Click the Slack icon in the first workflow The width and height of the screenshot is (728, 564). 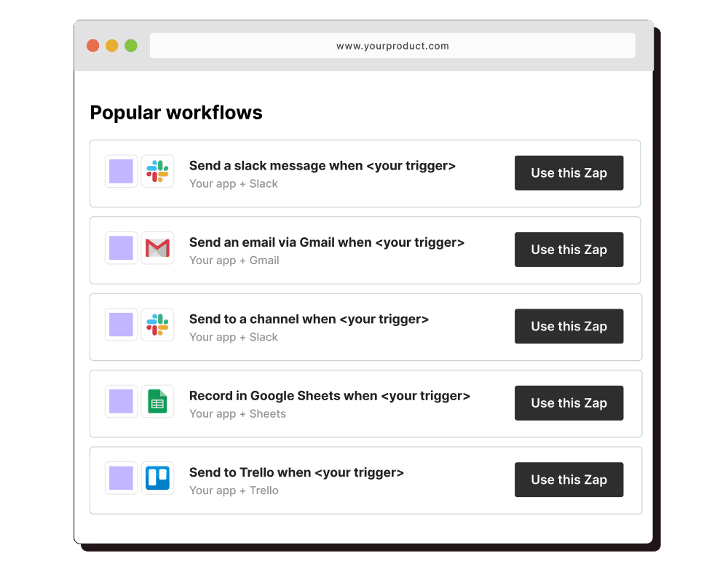(x=157, y=171)
